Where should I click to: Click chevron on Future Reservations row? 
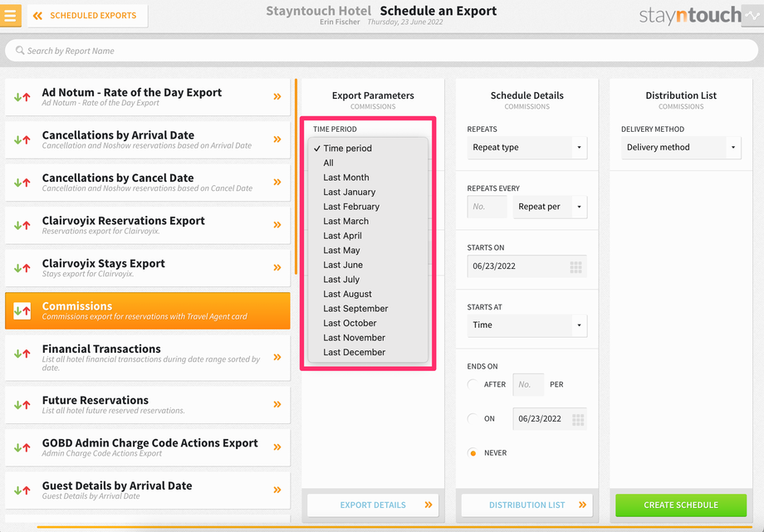pos(277,404)
